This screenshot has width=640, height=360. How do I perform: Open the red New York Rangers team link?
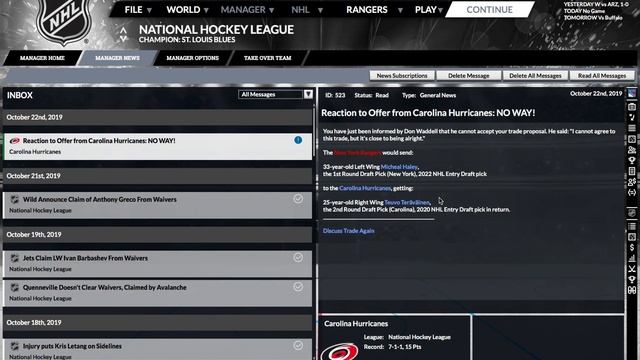[x=358, y=152]
